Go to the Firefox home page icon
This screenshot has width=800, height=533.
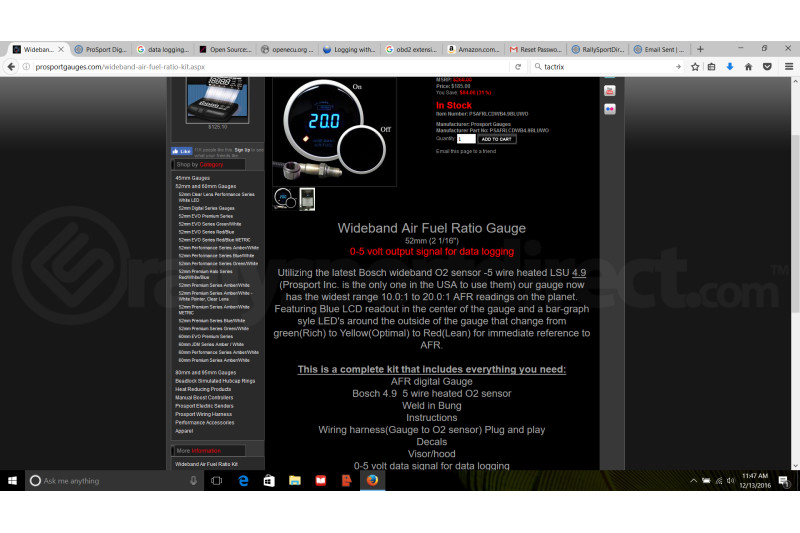(748, 67)
